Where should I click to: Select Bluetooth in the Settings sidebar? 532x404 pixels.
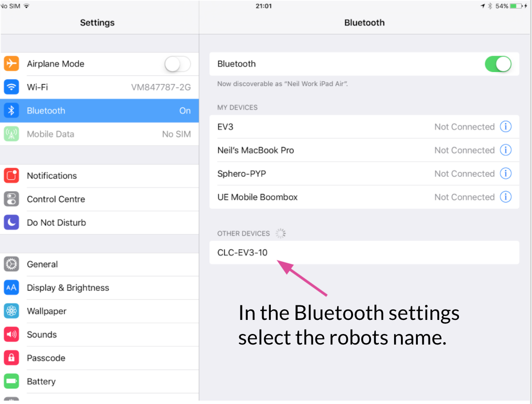(100, 111)
